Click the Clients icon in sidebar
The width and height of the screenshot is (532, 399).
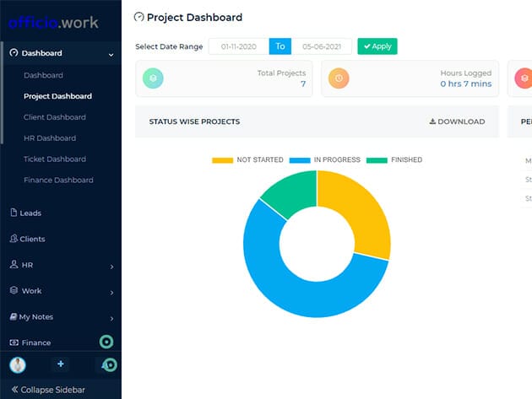coord(14,239)
